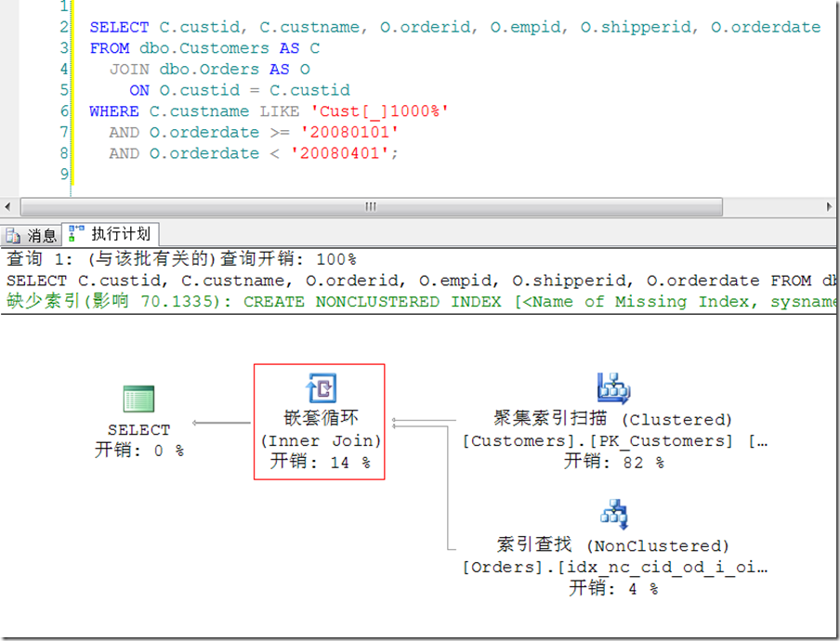Click 'C.custname' in the SELECT list
The width and height of the screenshot is (840, 641).
[x=309, y=27]
